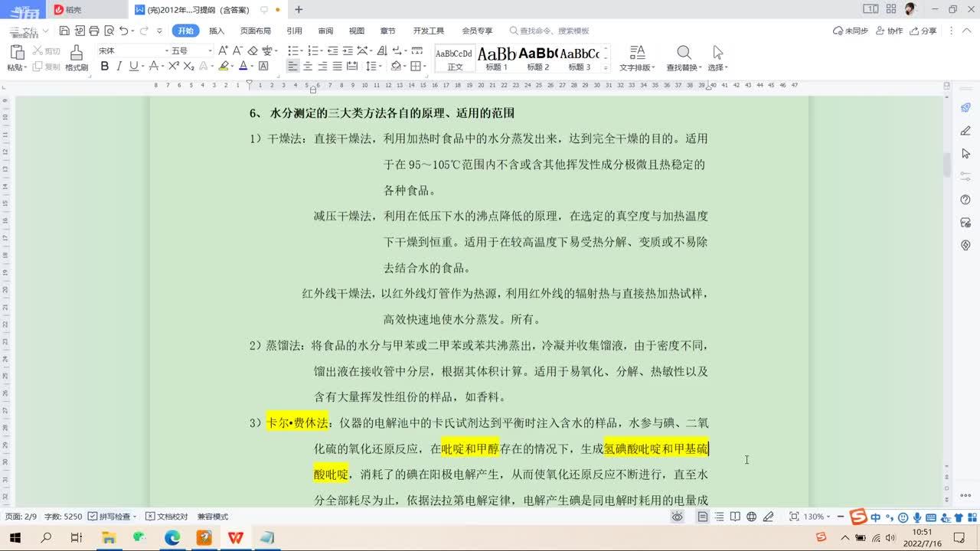
Task: Click the 协作 (Collaborate) button
Action: pyautogui.click(x=889, y=31)
